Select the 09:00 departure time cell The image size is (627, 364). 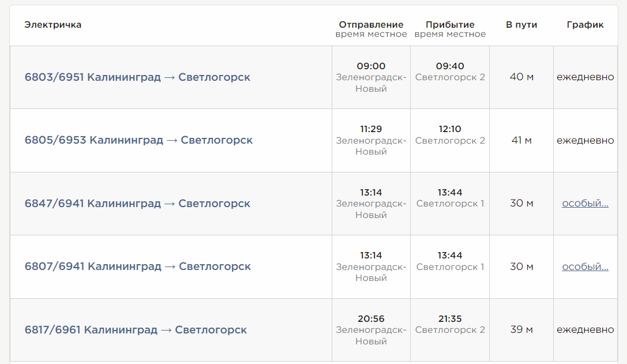[370, 65]
